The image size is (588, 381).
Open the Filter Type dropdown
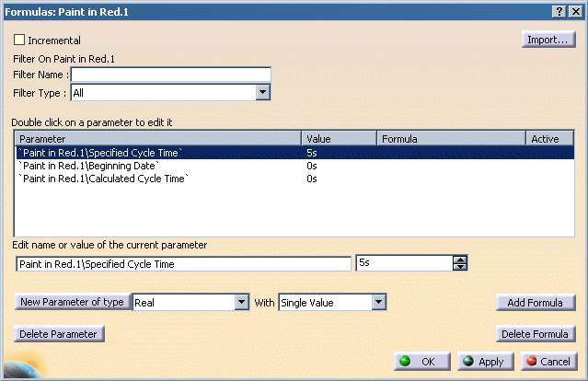(x=262, y=92)
